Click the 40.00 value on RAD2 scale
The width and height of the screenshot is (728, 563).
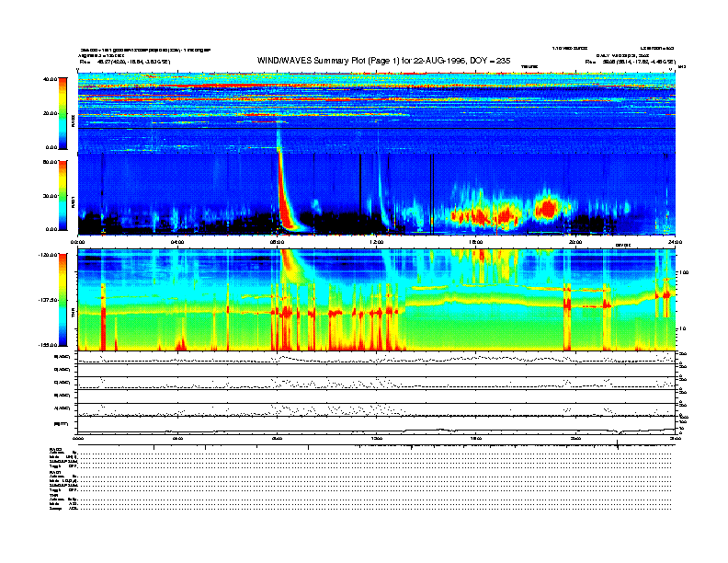[51, 79]
